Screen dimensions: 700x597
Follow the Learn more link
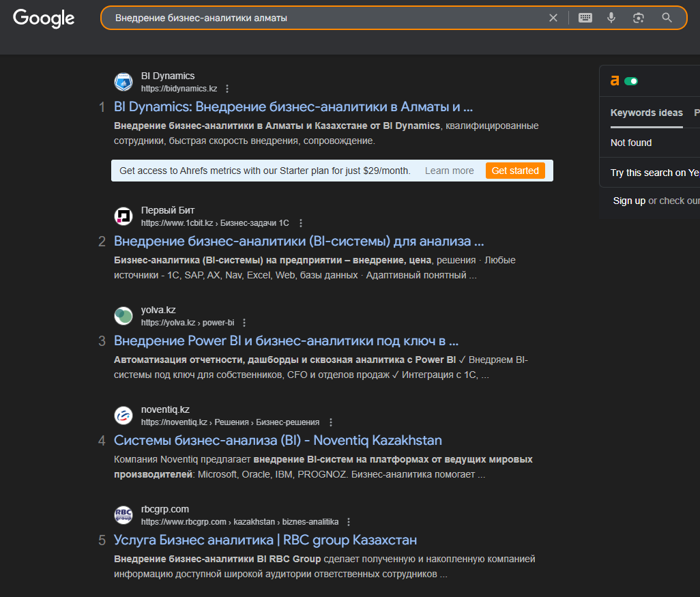tap(449, 171)
